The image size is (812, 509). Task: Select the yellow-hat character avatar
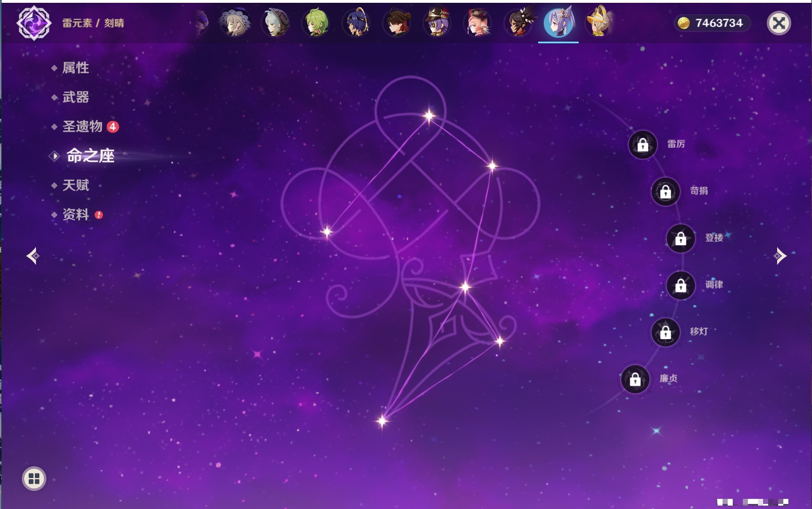(x=599, y=23)
